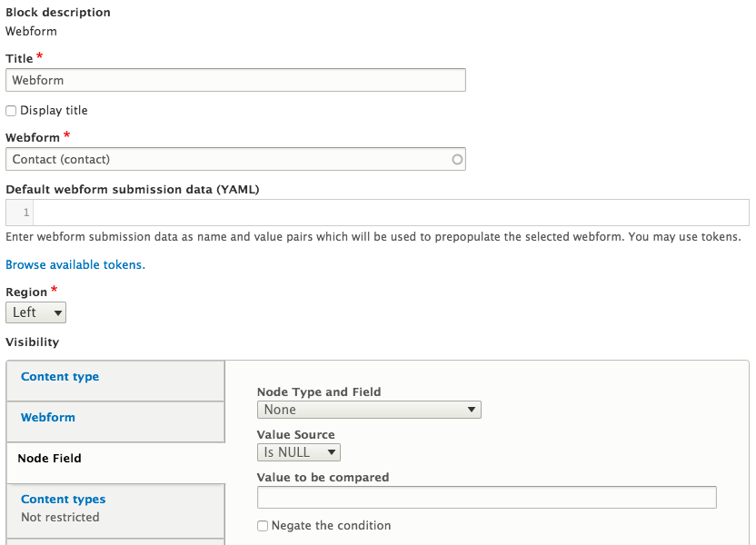Click the Region field label

click(x=26, y=292)
